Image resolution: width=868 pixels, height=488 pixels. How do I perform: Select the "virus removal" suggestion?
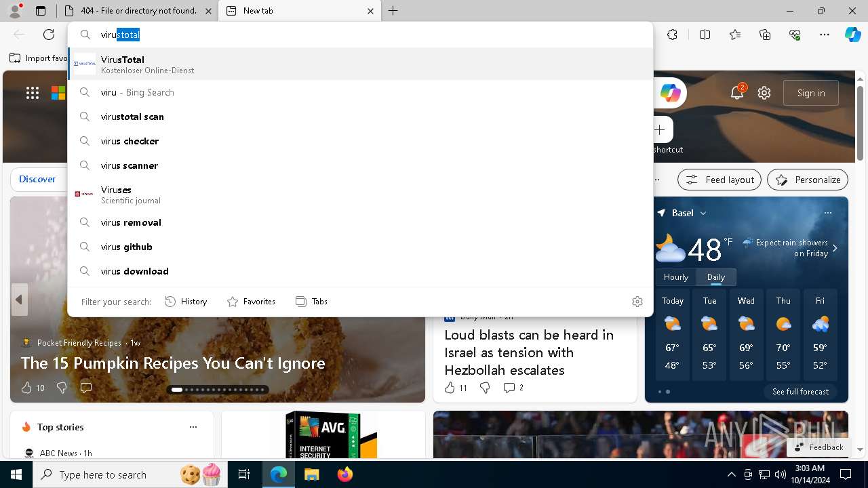click(x=361, y=222)
